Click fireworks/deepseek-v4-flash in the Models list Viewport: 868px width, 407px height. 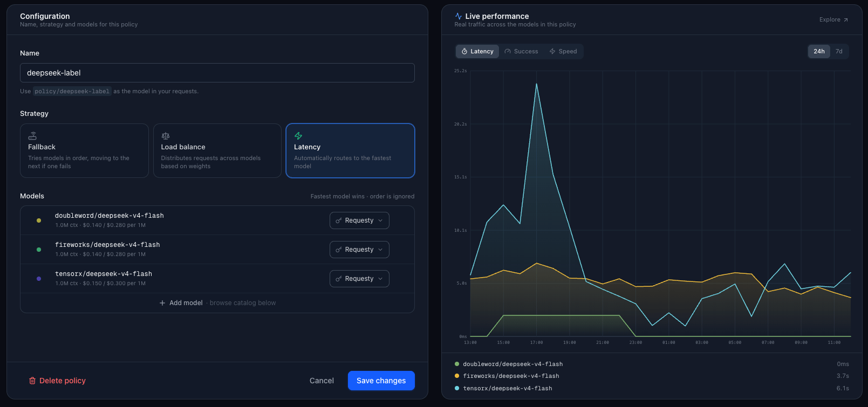(x=107, y=245)
